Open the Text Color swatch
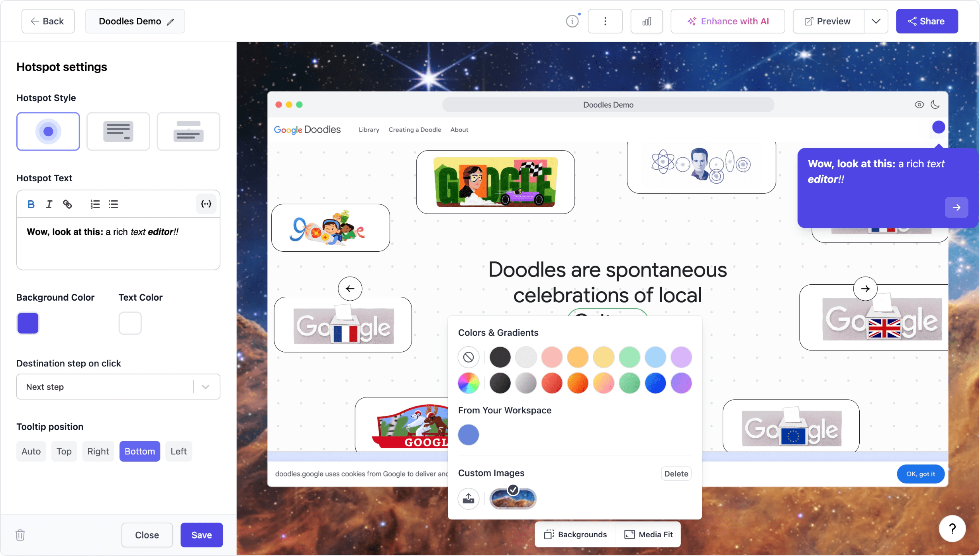The image size is (980, 556). 130,323
